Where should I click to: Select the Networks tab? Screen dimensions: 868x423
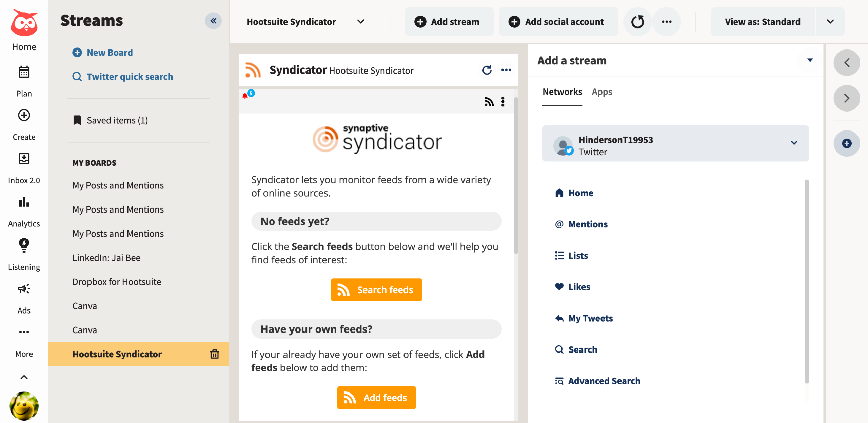tap(562, 92)
